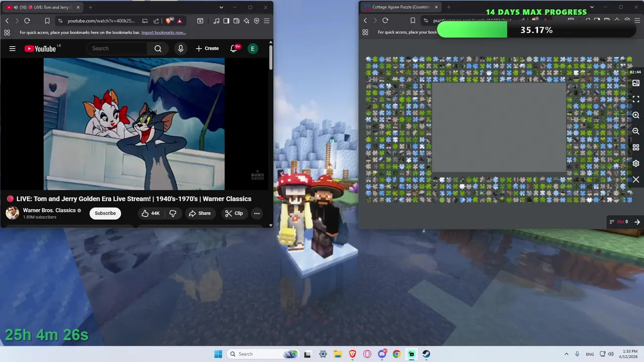Expand the puzzle players panel arrow

point(637,222)
